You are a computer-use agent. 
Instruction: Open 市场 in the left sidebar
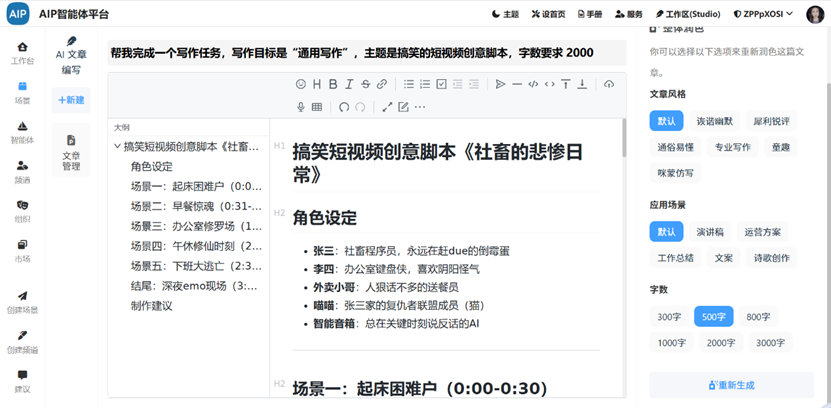(22, 251)
